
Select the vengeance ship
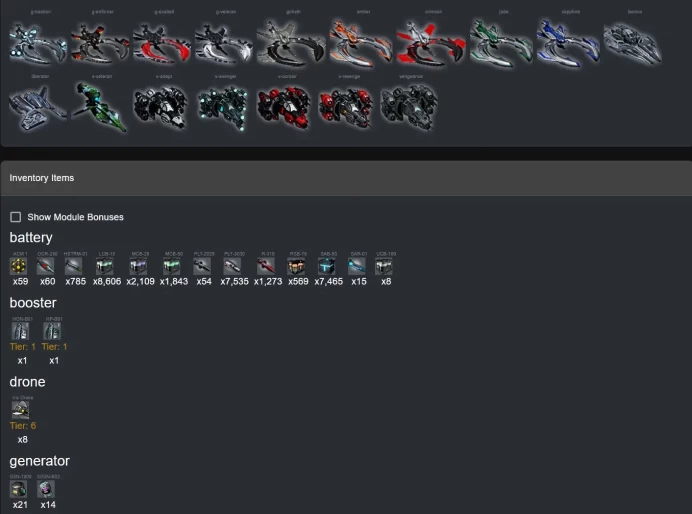pyautogui.click(x=409, y=108)
